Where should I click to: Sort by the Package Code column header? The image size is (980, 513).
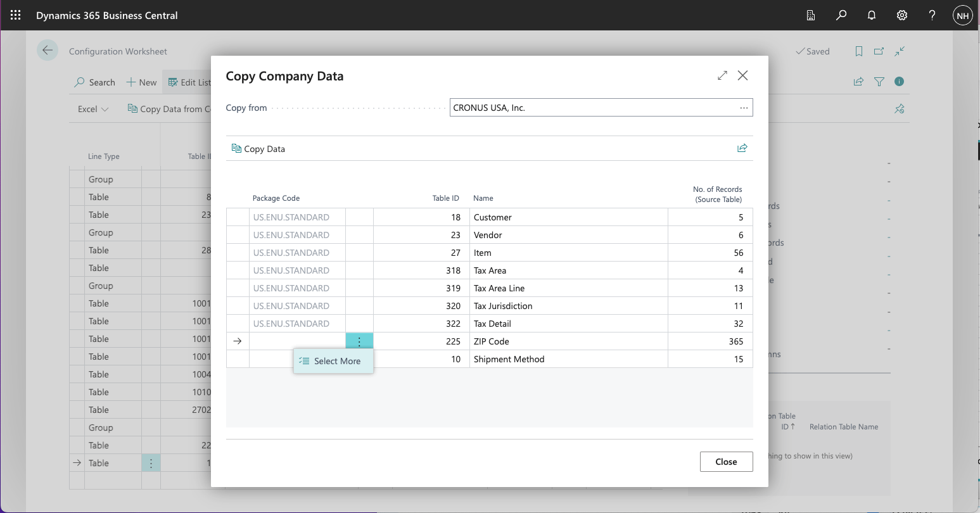coord(276,198)
